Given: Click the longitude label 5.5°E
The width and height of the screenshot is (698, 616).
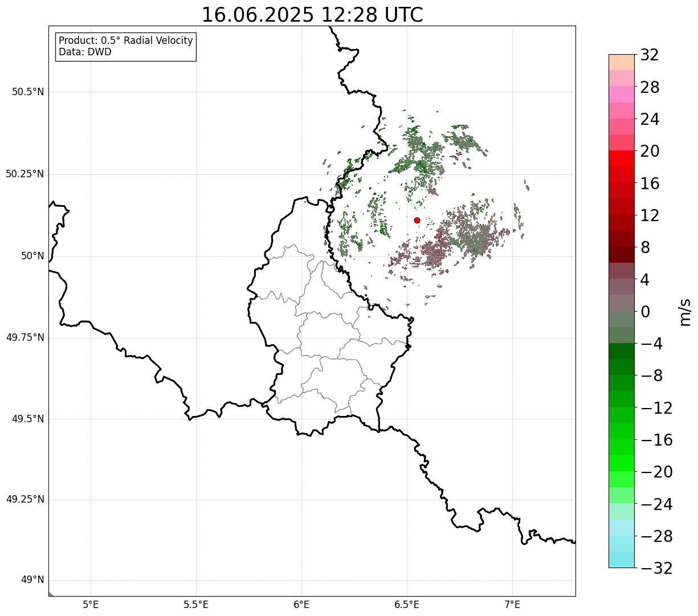Looking at the screenshot, I should pyautogui.click(x=196, y=604).
